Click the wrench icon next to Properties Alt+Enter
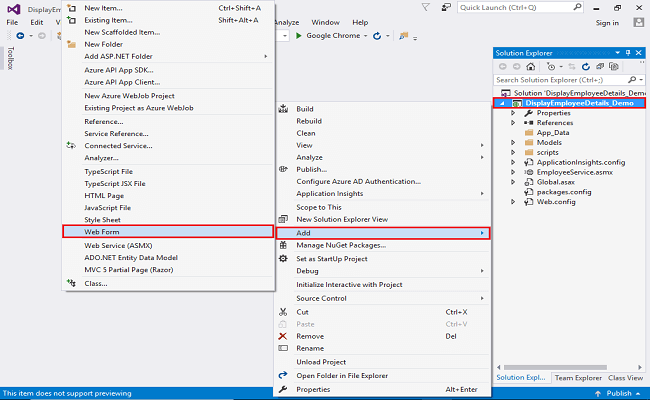This screenshot has width=650, height=400. [x=283, y=389]
